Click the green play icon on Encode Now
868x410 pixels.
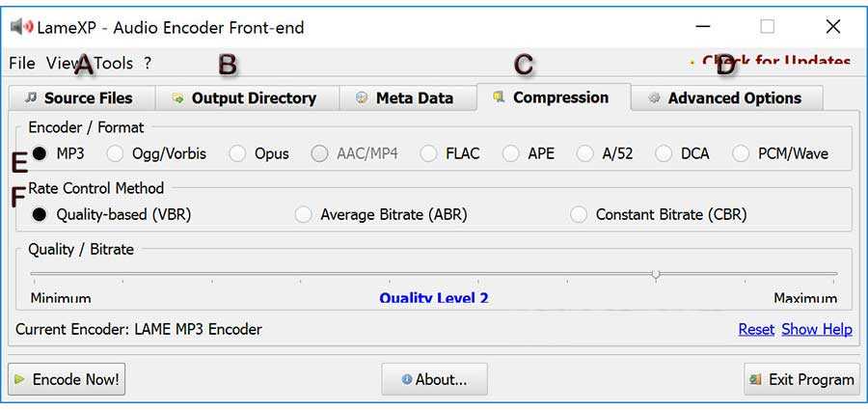coord(20,379)
